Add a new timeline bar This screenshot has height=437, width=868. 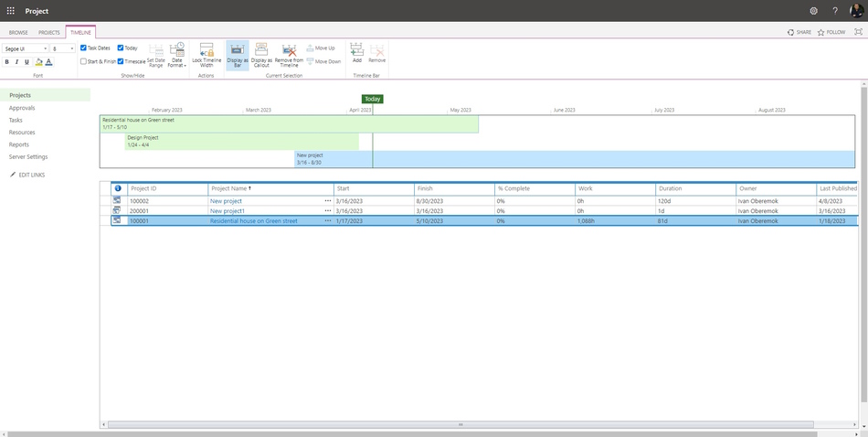[357, 54]
